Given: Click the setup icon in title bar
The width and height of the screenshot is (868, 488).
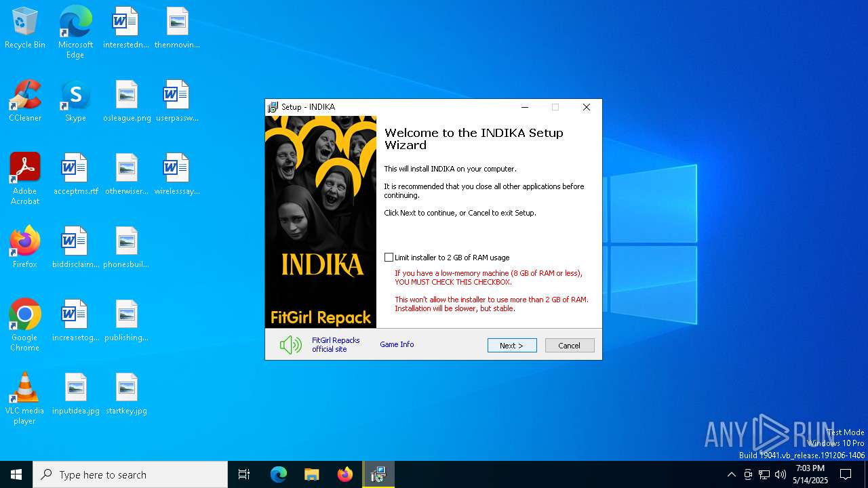Looking at the screenshot, I should tap(273, 107).
